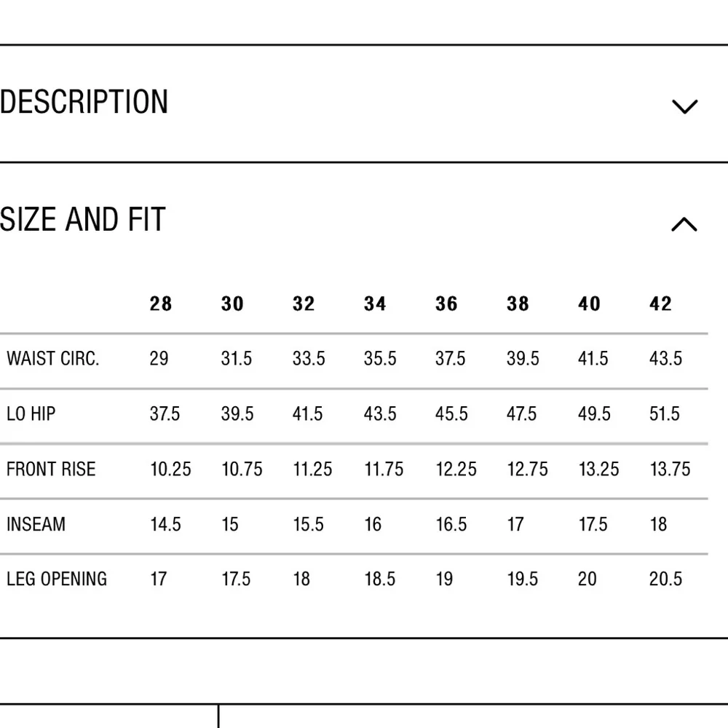
Task: Click the LO HIP row label
Action: coord(31,414)
